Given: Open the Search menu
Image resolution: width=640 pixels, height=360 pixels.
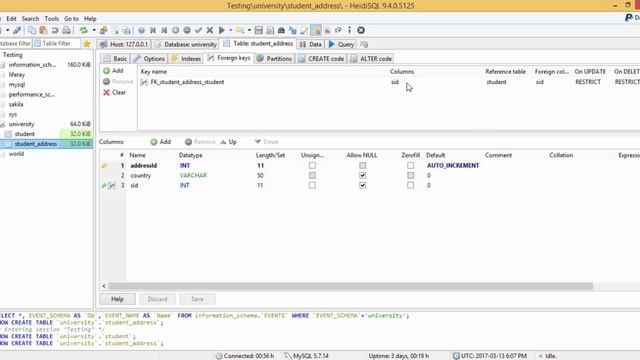Looking at the screenshot, I should (x=30, y=19).
